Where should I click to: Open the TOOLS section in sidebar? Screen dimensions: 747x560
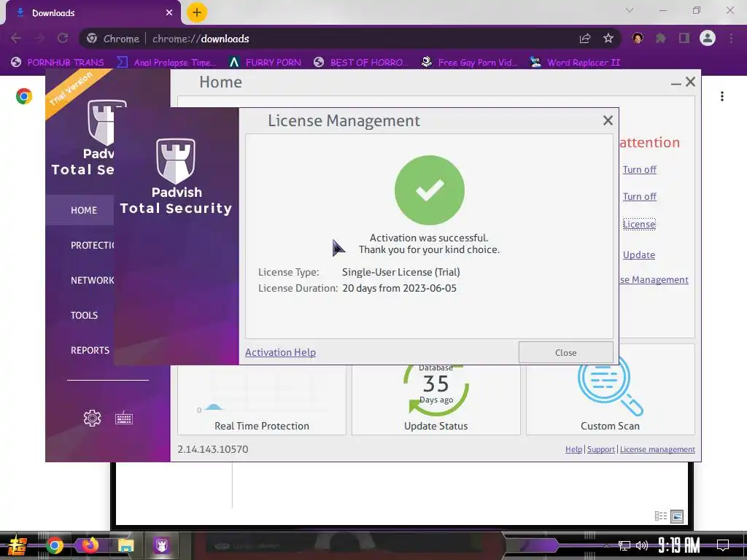(x=85, y=315)
